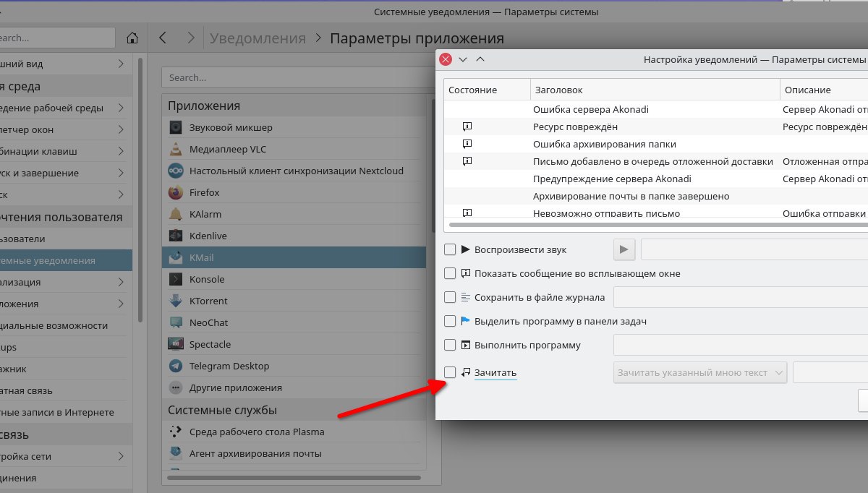Go forward with the right arrow
This screenshot has width=868, height=493.
pos(190,38)
